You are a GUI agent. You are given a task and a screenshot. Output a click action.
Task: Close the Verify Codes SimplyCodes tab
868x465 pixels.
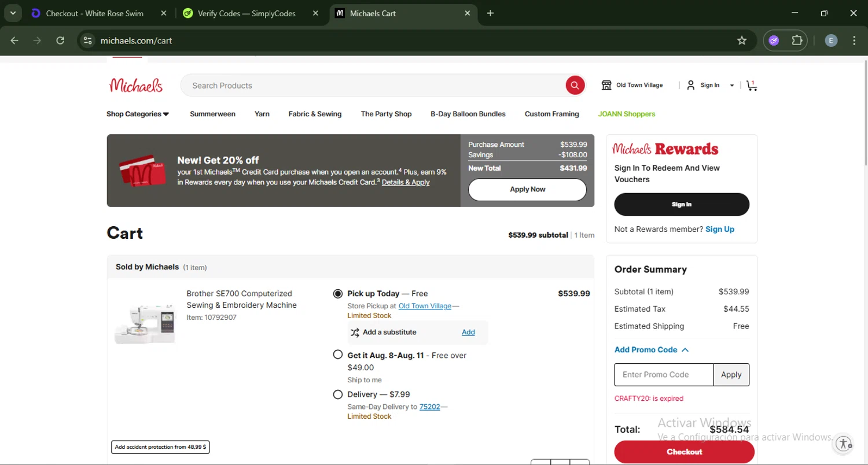point(315,13)
